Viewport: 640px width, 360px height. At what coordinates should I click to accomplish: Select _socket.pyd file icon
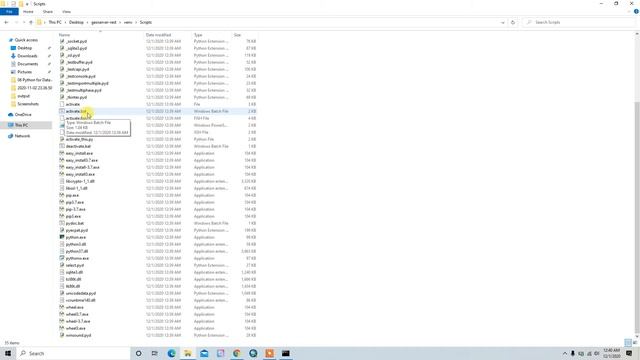tap(62, 41)
